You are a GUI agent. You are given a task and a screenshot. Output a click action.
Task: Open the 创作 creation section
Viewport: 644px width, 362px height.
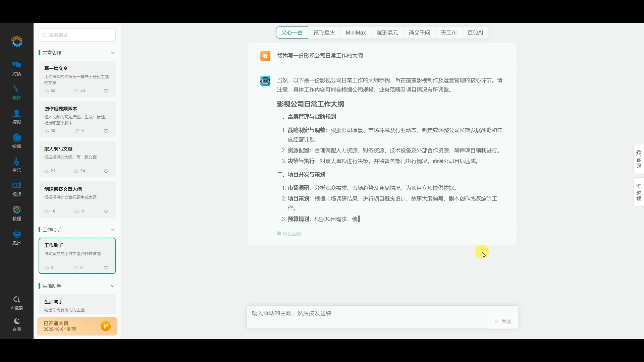(x=17, y=93)
